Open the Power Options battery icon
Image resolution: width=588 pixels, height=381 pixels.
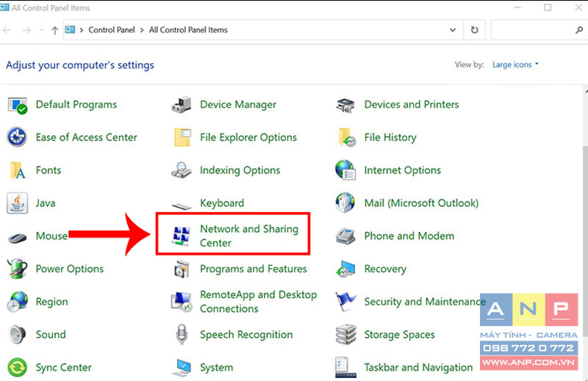17,269
